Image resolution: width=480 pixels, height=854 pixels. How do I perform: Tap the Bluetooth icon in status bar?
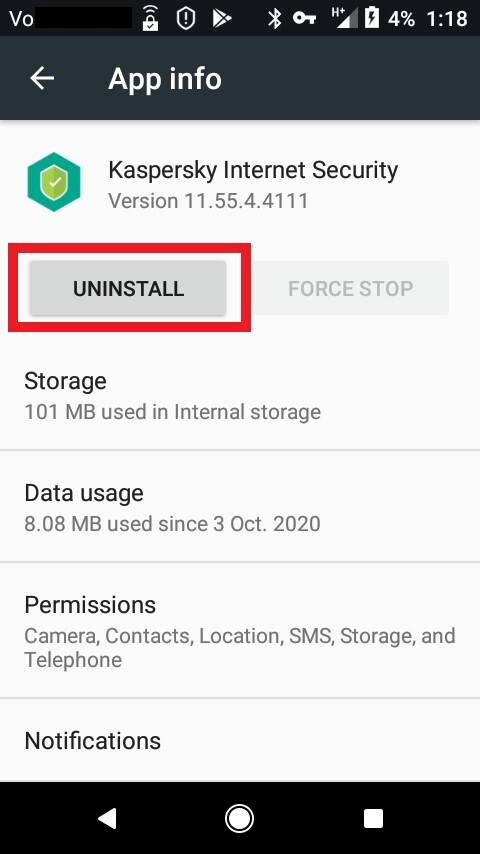point(275,18)
